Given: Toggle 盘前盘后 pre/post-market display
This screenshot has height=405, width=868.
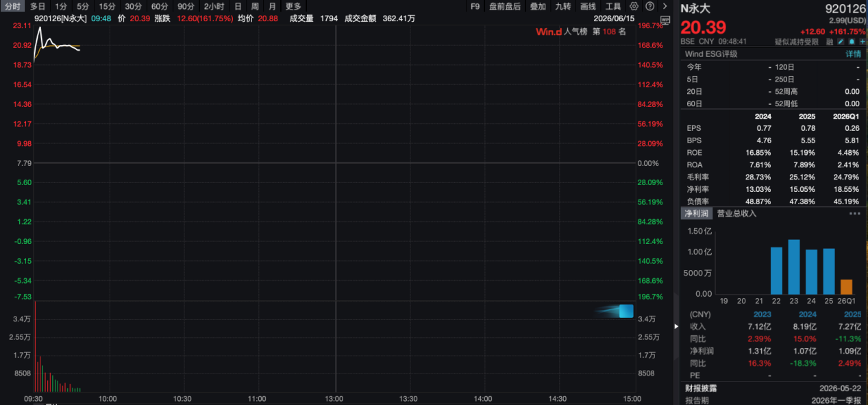Looking at the screenshot, I should point(505,6).
